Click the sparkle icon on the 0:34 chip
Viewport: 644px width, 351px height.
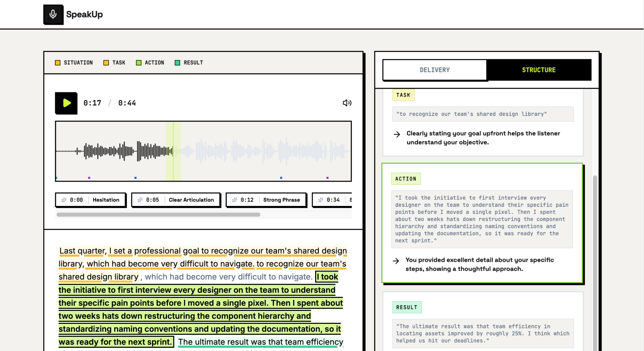coord(321,200)
